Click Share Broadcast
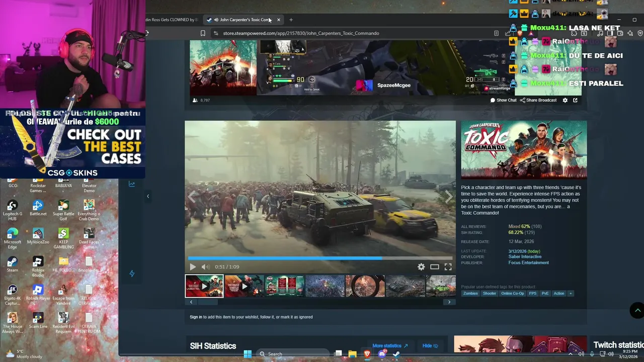This screenshot has height=362, width=644. [538, 100]
